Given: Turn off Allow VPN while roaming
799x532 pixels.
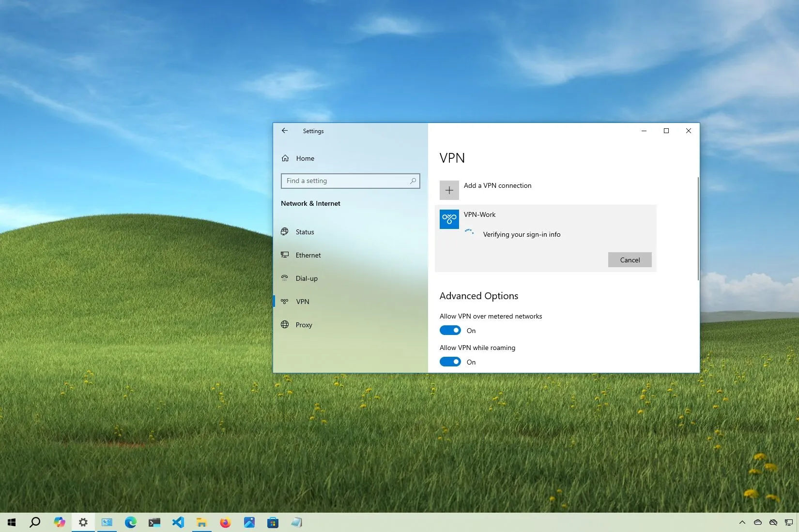Looking at the screenshot, I should [x=450, y=362].
